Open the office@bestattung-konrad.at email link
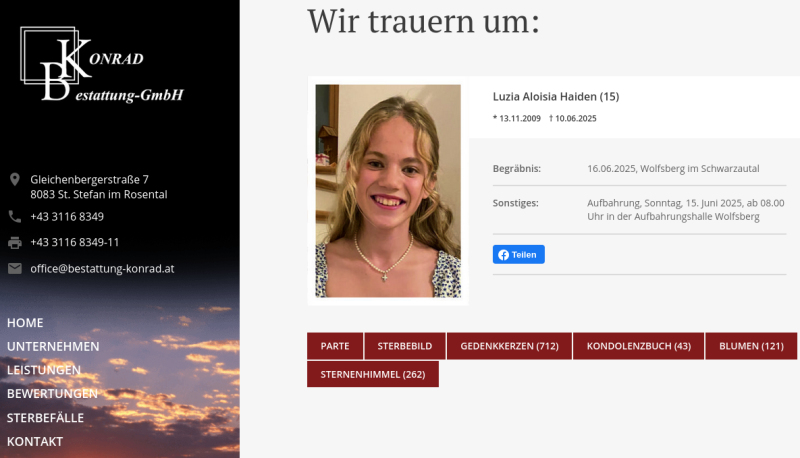The width and height of the screenshot is (800, 458). click(102, 268)
